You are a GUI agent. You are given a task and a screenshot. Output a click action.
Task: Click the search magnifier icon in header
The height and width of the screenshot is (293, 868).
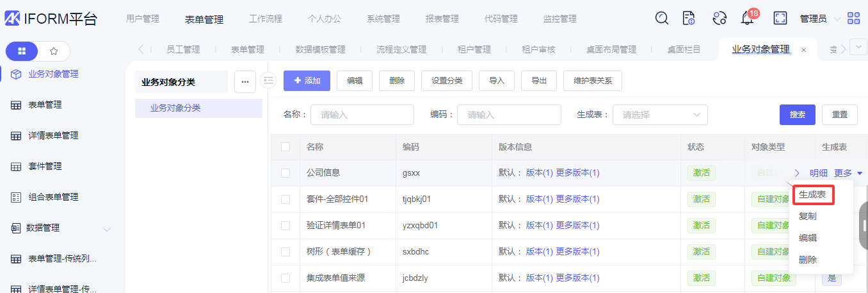[x=662, y=19]
